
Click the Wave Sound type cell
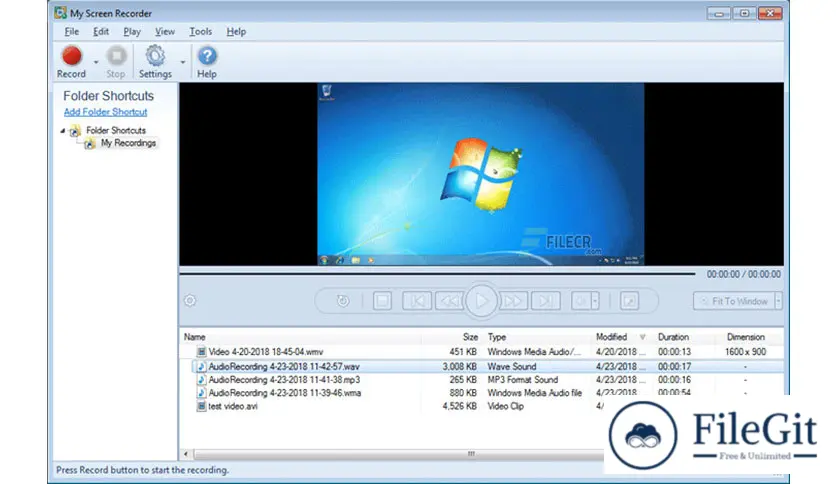click(512, 367)
